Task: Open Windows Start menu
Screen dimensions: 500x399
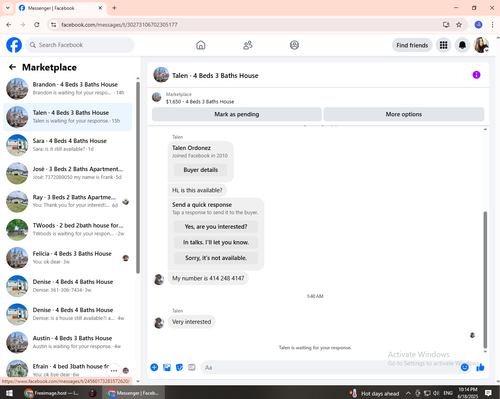Action: (9, 393)
